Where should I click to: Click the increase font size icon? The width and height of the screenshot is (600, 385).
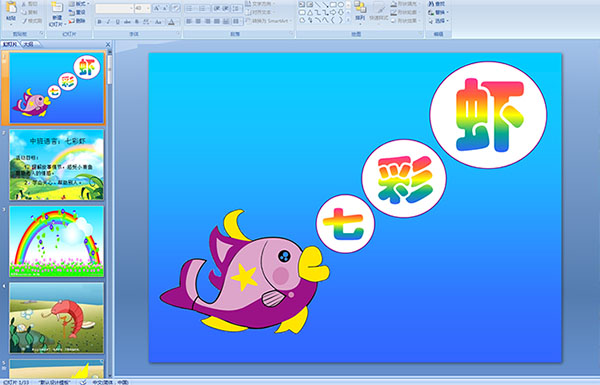coord(157,8)
